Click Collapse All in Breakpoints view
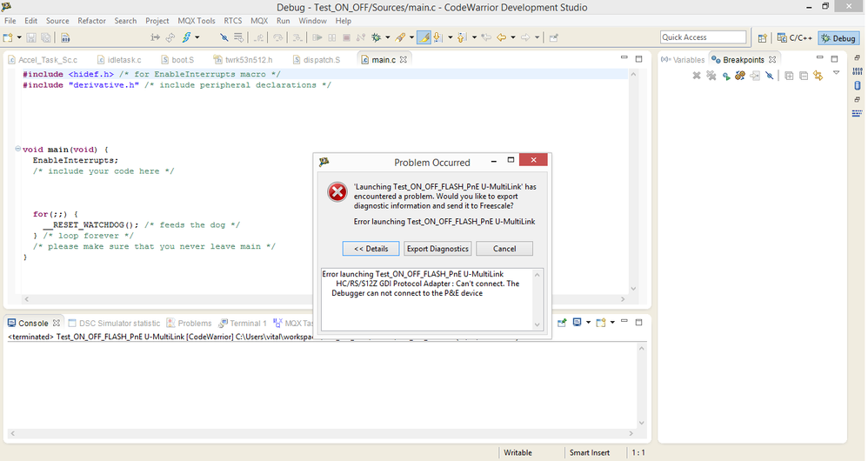 (x=804, y=76)
